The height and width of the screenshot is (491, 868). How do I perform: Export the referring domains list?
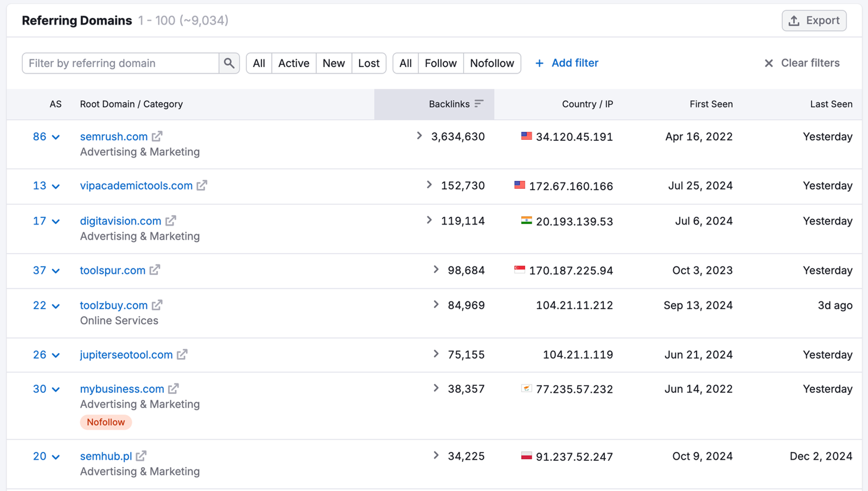pyautogui.click(x=814, y=21)
